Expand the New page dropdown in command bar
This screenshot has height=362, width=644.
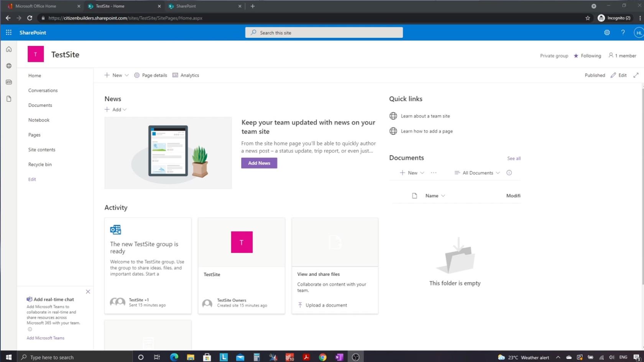(127, 75)
